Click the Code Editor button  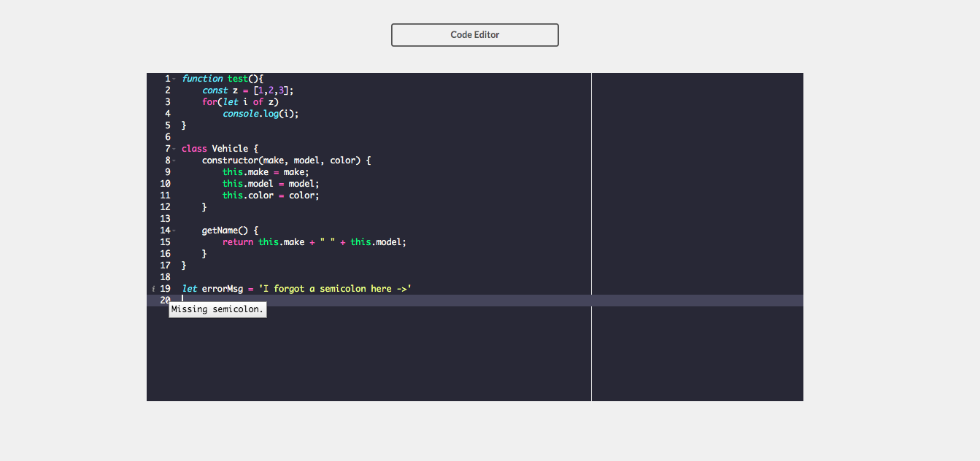point(475,35)
